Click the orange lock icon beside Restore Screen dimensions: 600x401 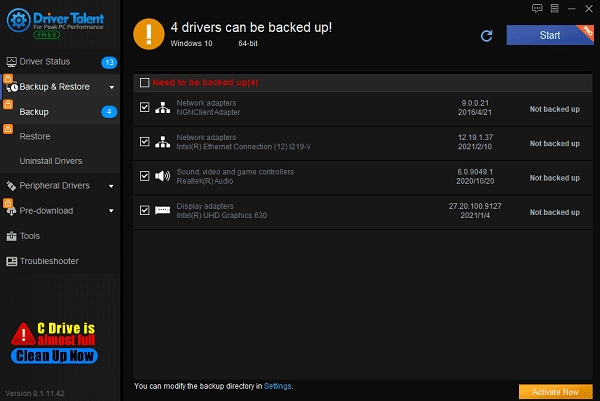(8, 129)
